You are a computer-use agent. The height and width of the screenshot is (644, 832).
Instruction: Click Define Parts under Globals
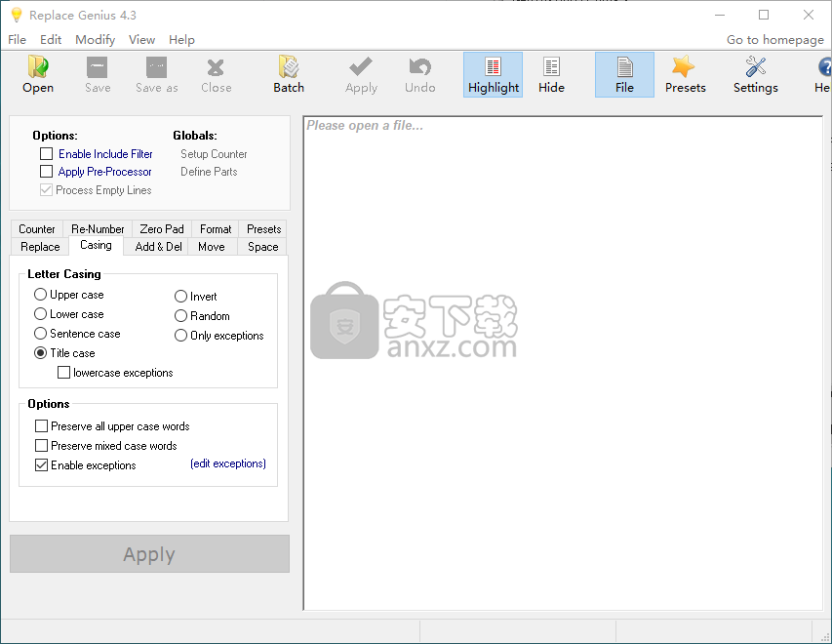pos(209,172)
